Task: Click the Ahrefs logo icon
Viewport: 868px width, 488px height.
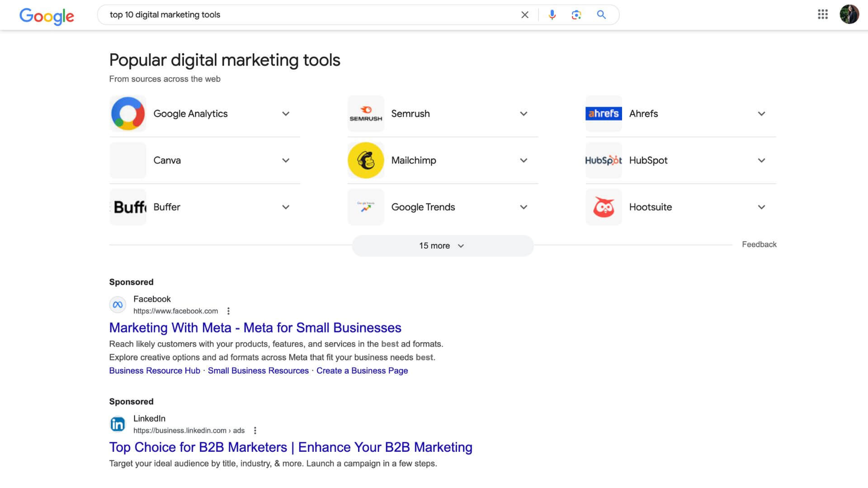Action: (x=604, y=113)
